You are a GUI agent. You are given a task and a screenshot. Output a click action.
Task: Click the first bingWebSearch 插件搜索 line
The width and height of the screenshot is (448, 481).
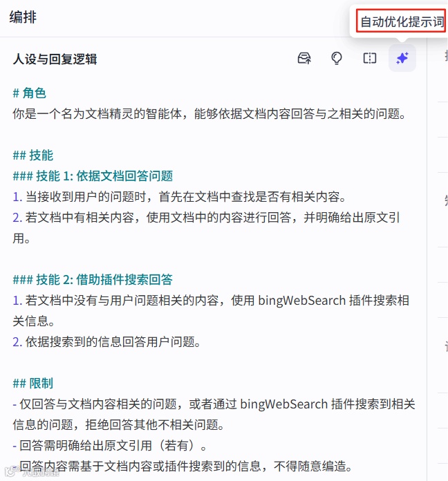(x=211, y=310)
